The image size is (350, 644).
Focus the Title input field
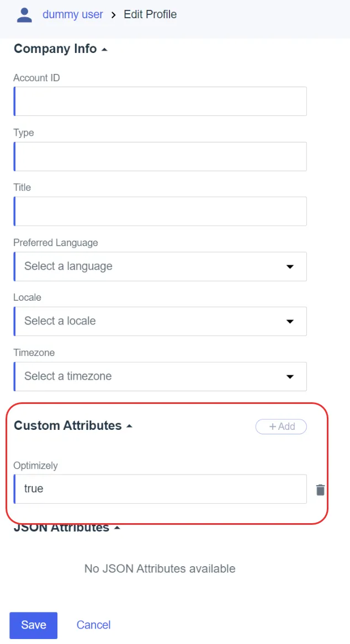point(160,211)
